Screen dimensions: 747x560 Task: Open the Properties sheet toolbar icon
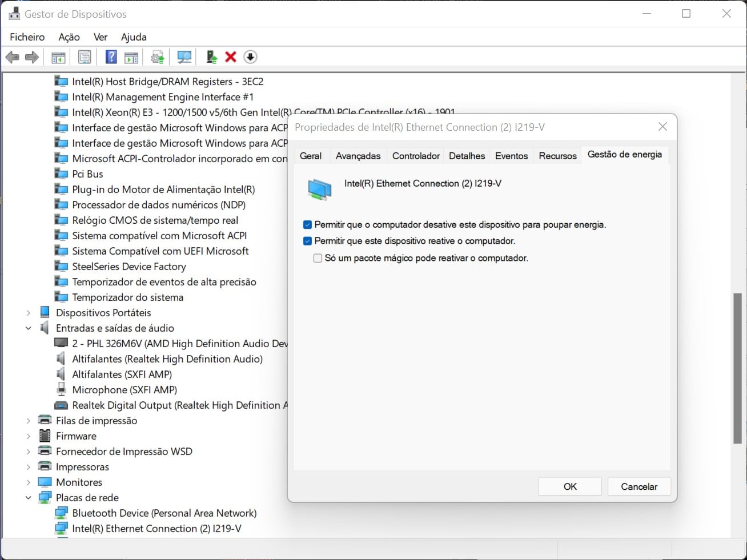click(x=85, y=57)
